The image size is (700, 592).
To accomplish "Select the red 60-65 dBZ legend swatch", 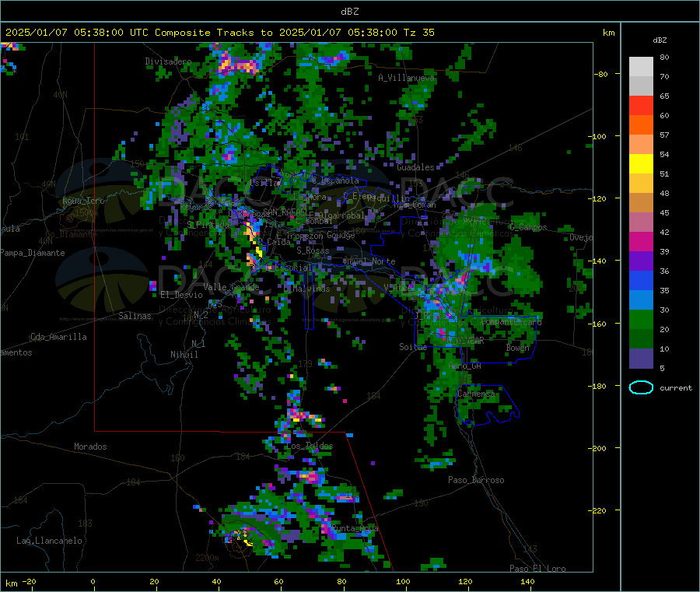I will click(x=641, y=105).
